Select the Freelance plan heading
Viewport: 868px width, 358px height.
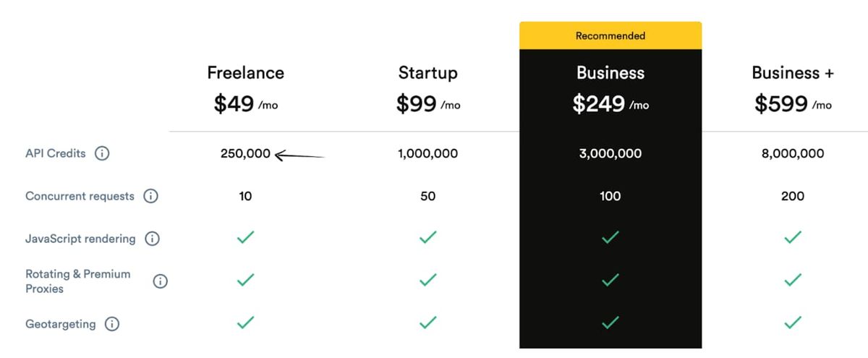pos(246,73)
